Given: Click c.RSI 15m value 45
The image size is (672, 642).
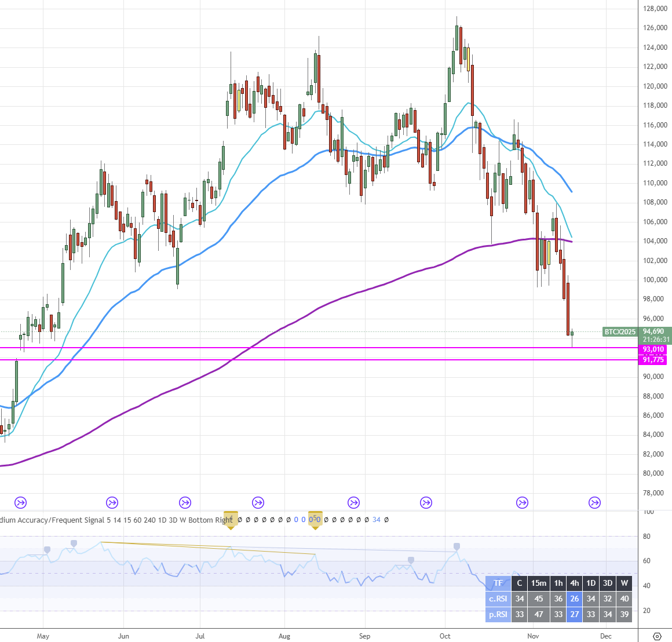Looking at the screenshot, I should coord(539,599).
